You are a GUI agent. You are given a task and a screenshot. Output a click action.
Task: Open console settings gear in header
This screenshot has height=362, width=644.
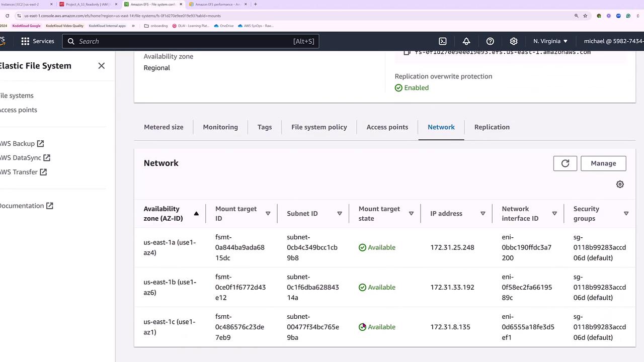[514, 41]
